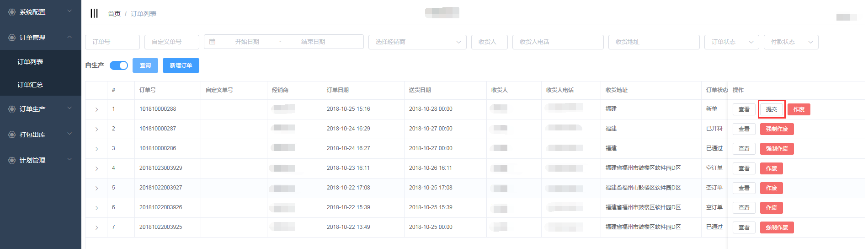868x249 pixels.
Task: Toggle the 自生产 switch off
Action: click(119, 65)
